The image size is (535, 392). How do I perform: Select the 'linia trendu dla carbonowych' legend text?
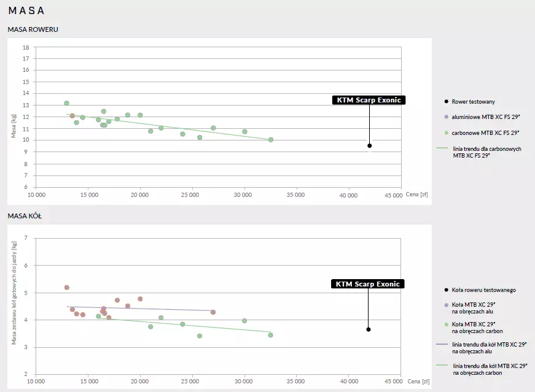click(487, 152)
